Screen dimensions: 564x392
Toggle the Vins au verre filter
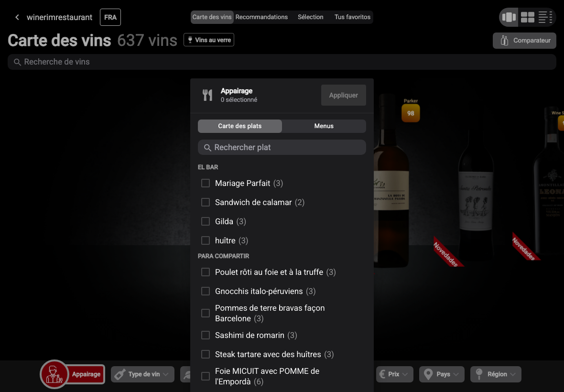click(209, 40)
